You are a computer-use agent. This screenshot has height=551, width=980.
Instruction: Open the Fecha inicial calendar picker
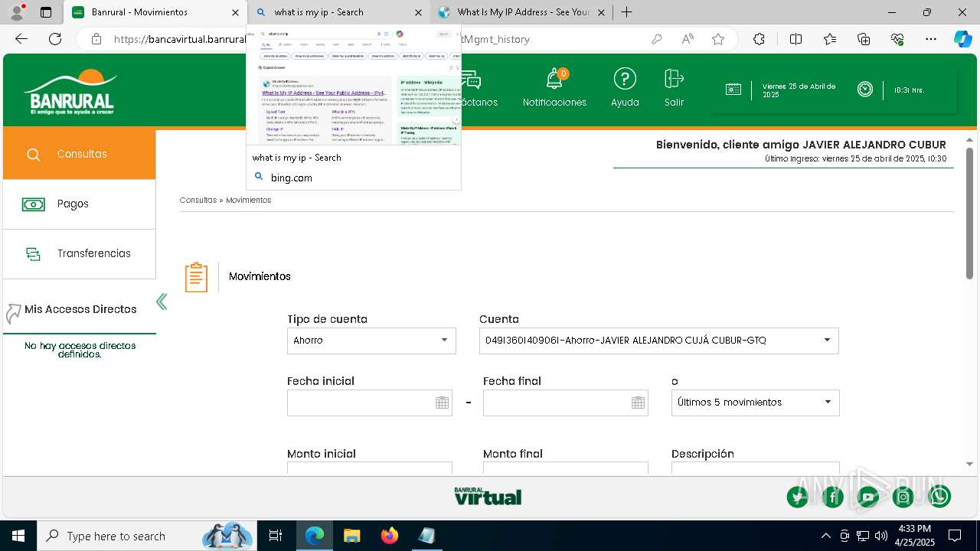(442, 403)
